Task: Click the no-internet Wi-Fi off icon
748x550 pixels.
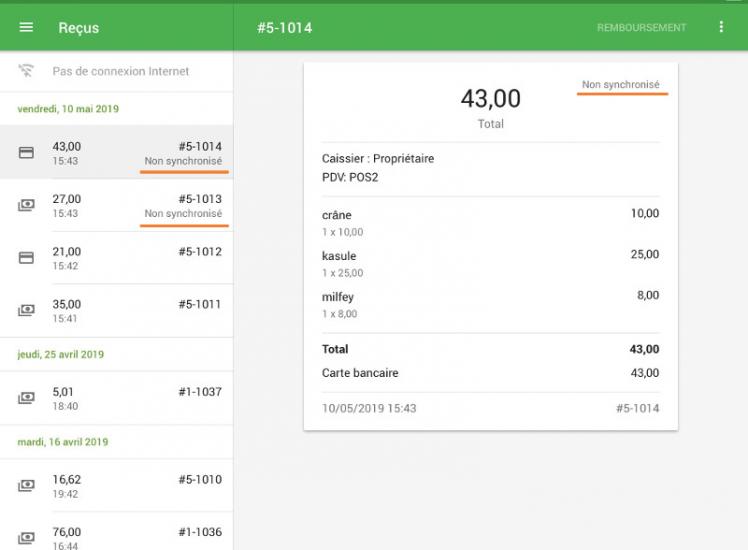Action: (26, 72)
